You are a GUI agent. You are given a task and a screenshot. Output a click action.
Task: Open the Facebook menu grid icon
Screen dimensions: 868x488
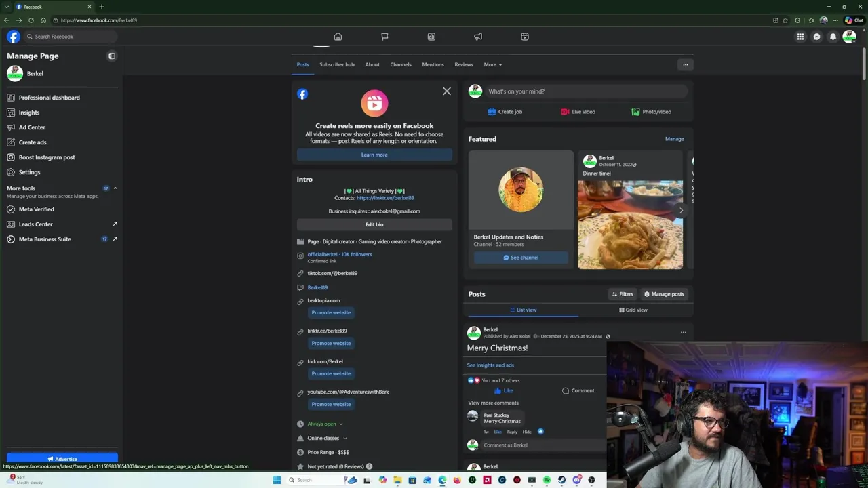(800, 37)
